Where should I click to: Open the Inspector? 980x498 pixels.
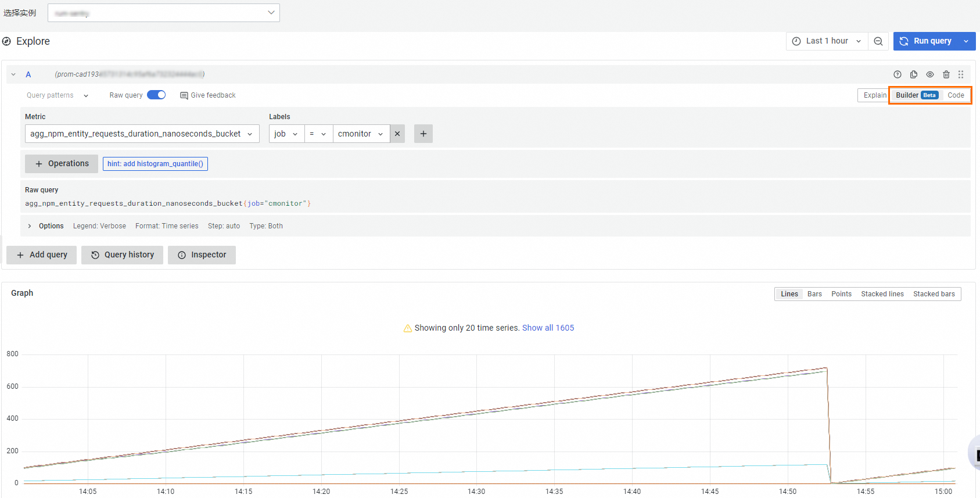202,255
